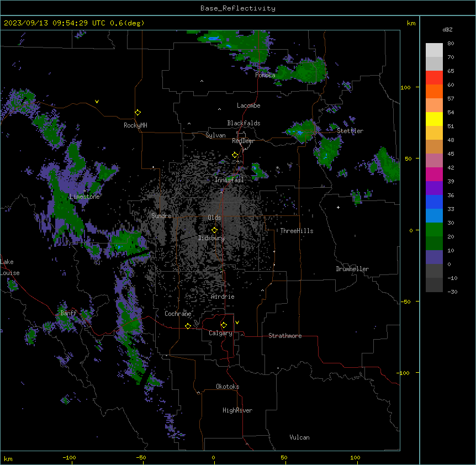Click the yellow diamond marker above Calgary
Viewport: 476px width, 465px height.
coord(224,325)
